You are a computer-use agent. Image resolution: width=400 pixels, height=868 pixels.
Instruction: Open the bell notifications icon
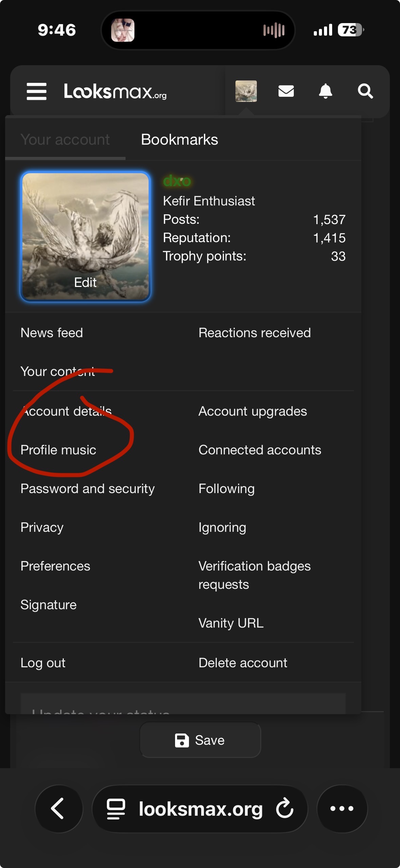325,91
